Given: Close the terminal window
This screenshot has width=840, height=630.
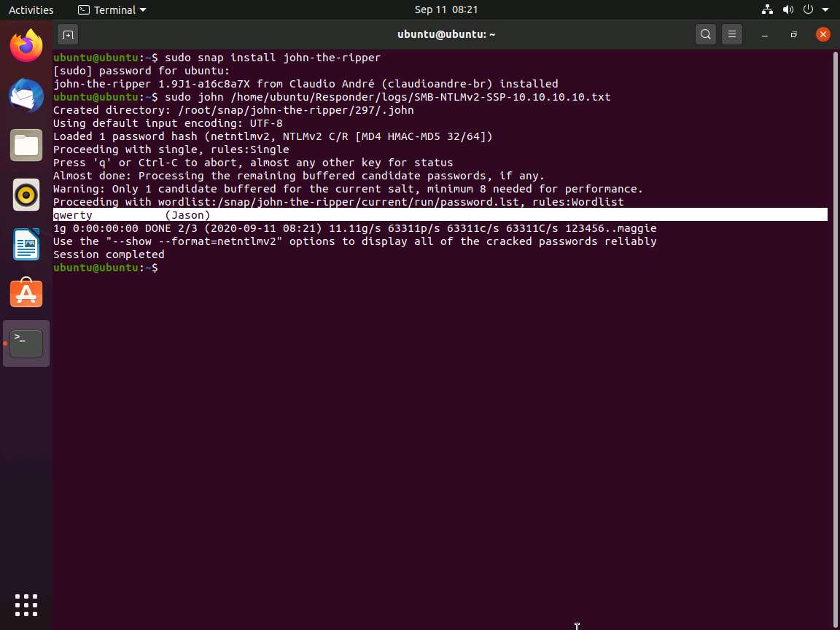Looking at the screenshot, I should pos(822,35).
